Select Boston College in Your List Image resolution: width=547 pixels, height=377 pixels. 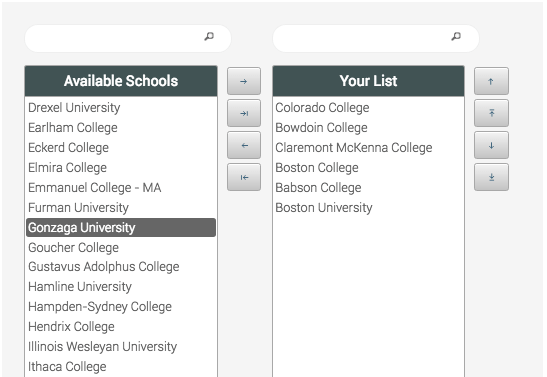click(x=368, y=167)
